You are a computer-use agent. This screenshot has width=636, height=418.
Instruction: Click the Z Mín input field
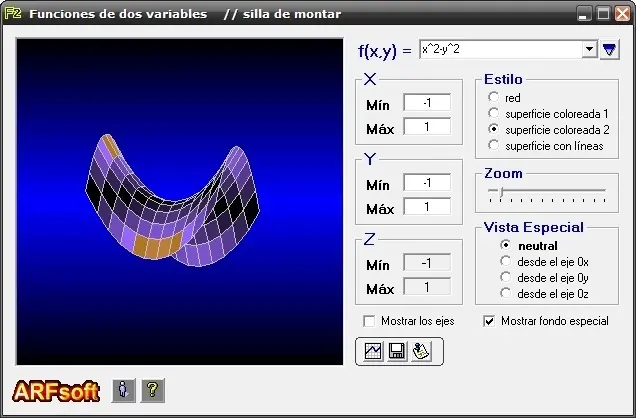pos(427,263)
